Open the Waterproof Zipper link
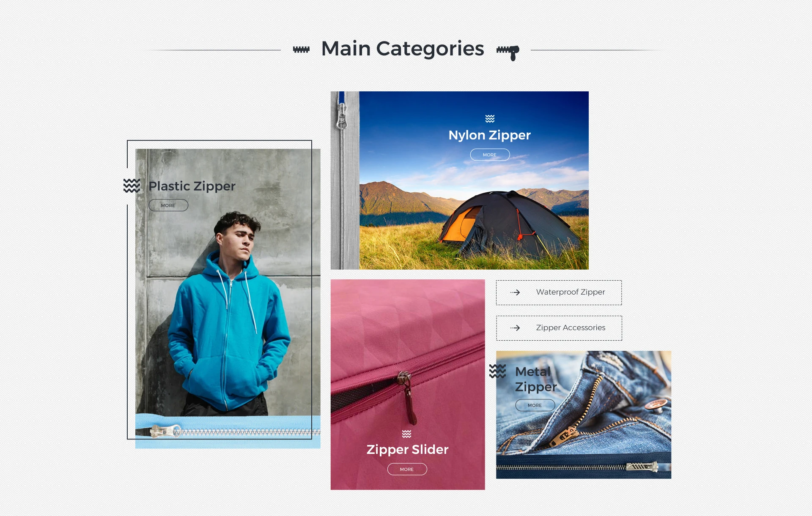 pos(570,292)
